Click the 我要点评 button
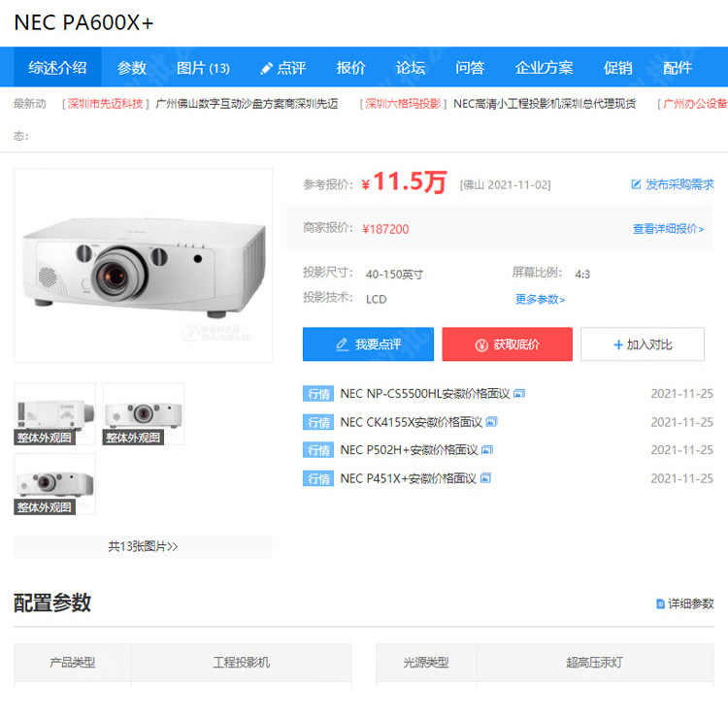The width and height of the screenshot is (728, 717). [368, 344]
